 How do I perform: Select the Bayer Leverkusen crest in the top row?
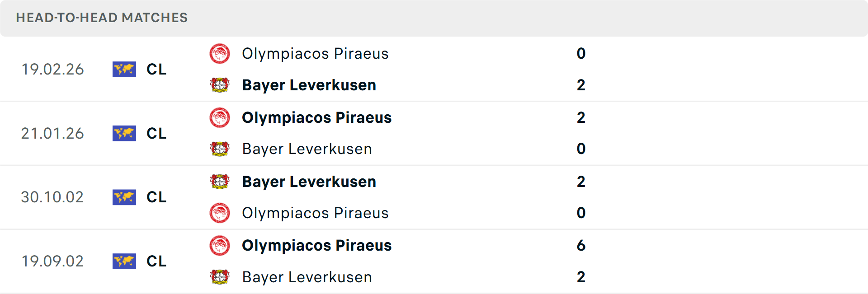[220, 85]
